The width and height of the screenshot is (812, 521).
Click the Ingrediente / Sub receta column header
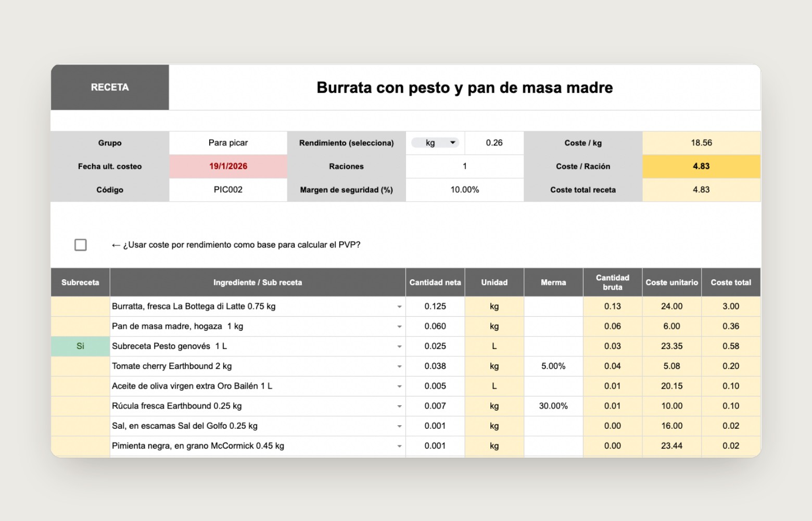[258, 282]
